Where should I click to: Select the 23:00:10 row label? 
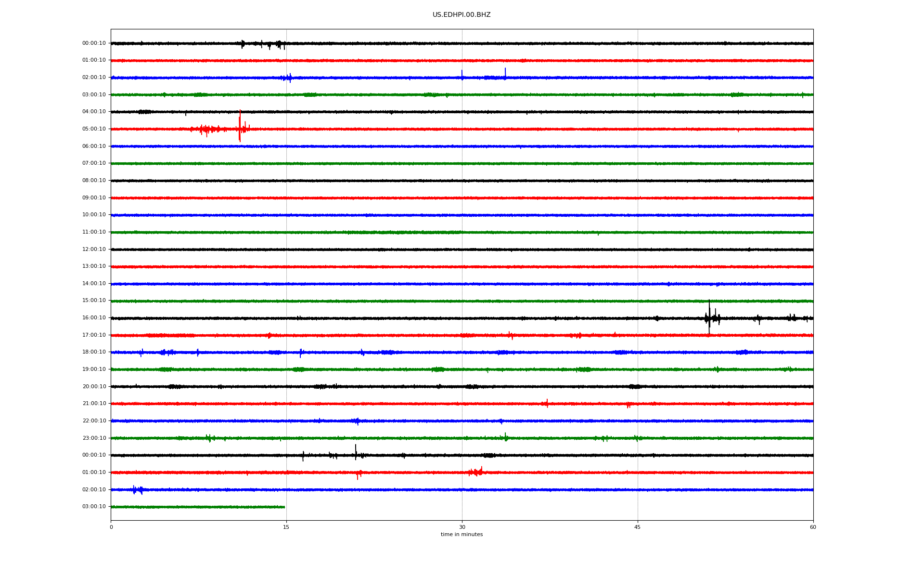pyautogui.click(x=94, y=438)
